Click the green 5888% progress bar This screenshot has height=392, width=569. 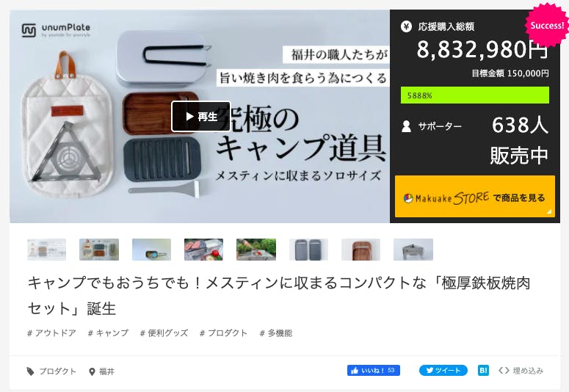(474, 95)
